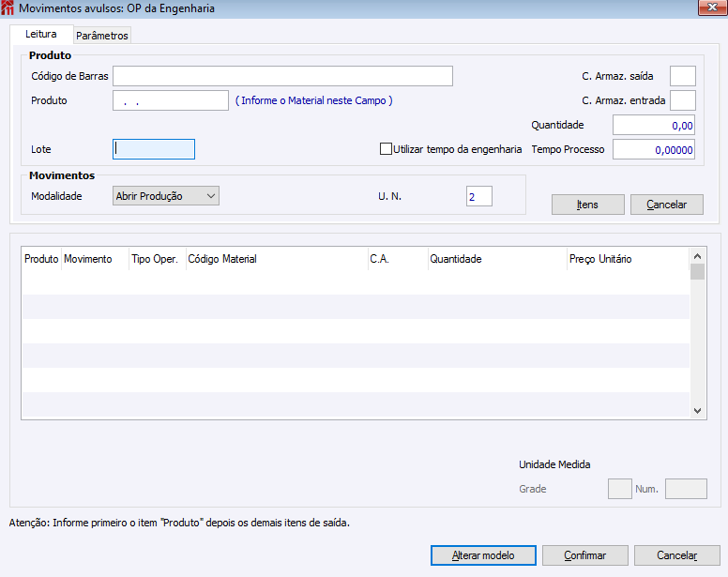Click the Alterar modelo button

tap(483, 555)
